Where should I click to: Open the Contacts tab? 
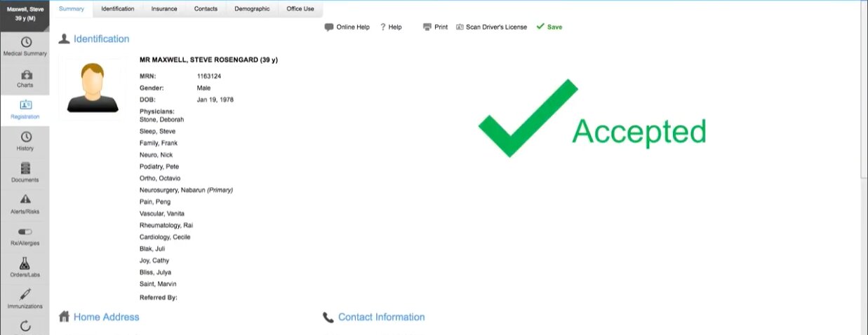tap(206, 9)
